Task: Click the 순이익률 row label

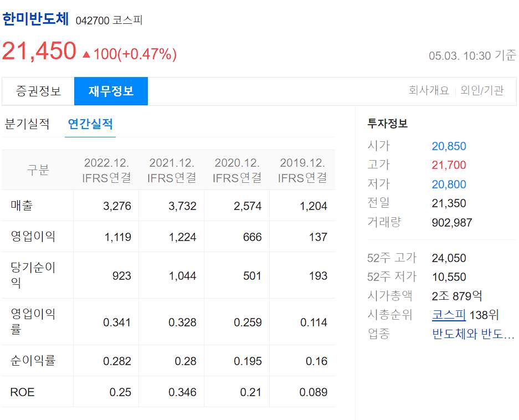Action: click(33, 360)
